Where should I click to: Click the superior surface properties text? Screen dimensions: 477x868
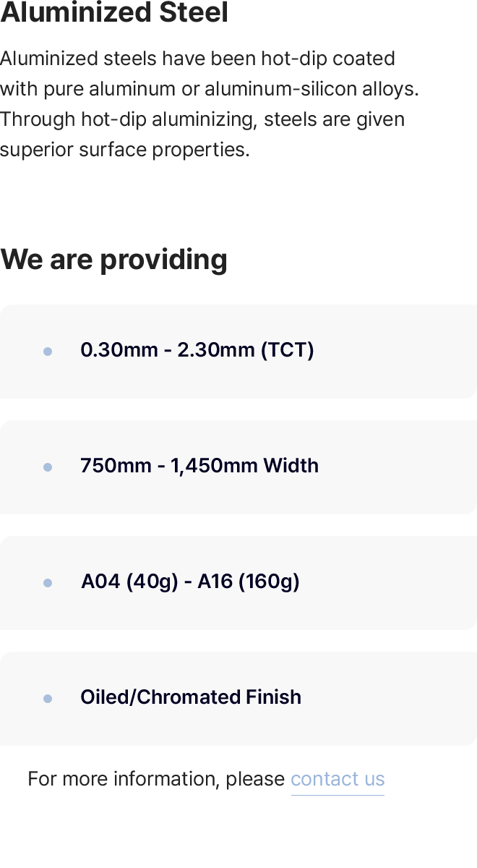point(124,150)
